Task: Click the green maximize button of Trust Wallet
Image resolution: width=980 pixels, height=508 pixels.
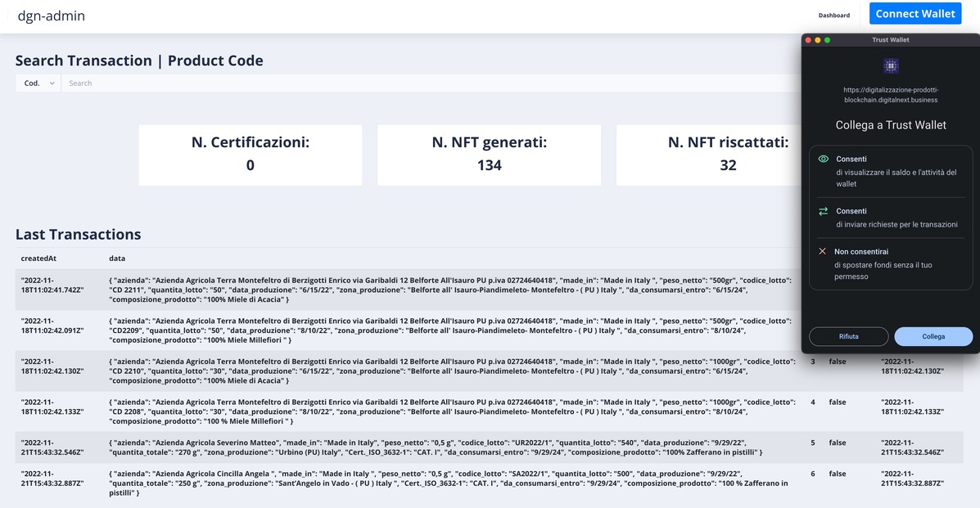Action: pyautogui.click(x=827, y=39)
